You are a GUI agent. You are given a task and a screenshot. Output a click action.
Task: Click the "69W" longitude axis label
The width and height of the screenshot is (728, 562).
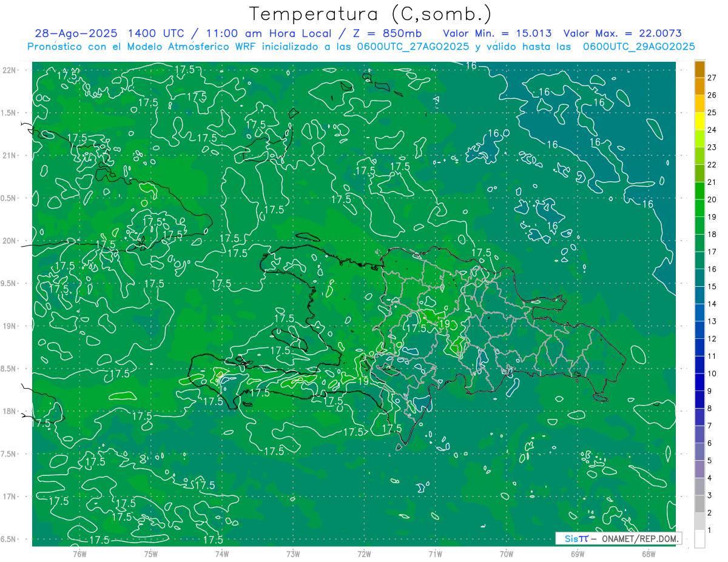coord(578,554)
